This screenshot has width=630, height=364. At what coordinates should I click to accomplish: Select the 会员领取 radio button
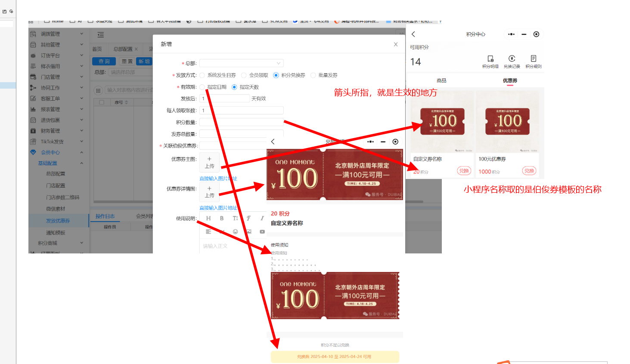point(244,75)
